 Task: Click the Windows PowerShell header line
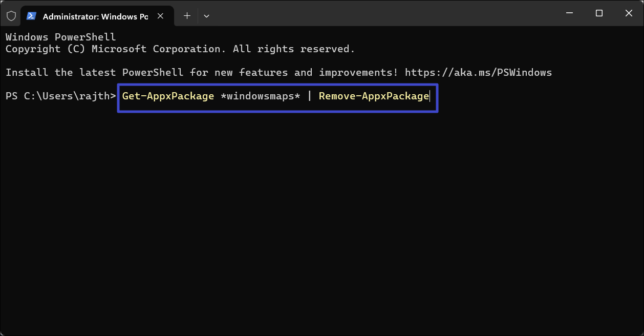pos(61,37)
